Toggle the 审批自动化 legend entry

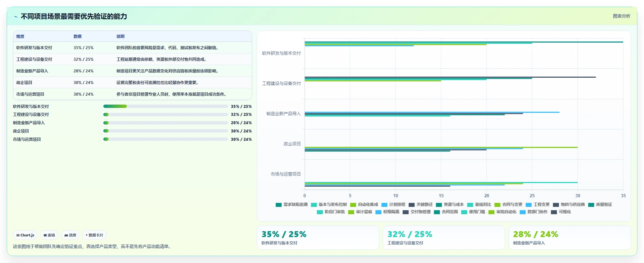(x=502, y=212)
